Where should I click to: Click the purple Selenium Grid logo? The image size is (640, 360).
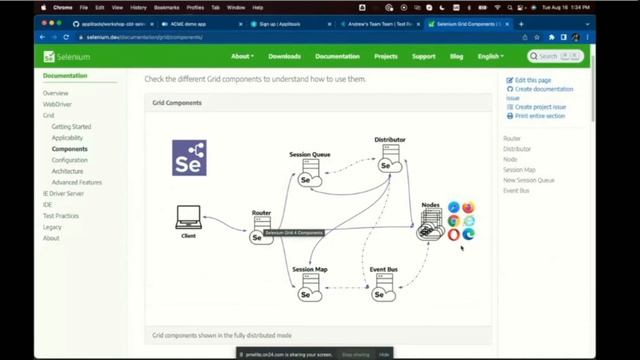(189, 158)
